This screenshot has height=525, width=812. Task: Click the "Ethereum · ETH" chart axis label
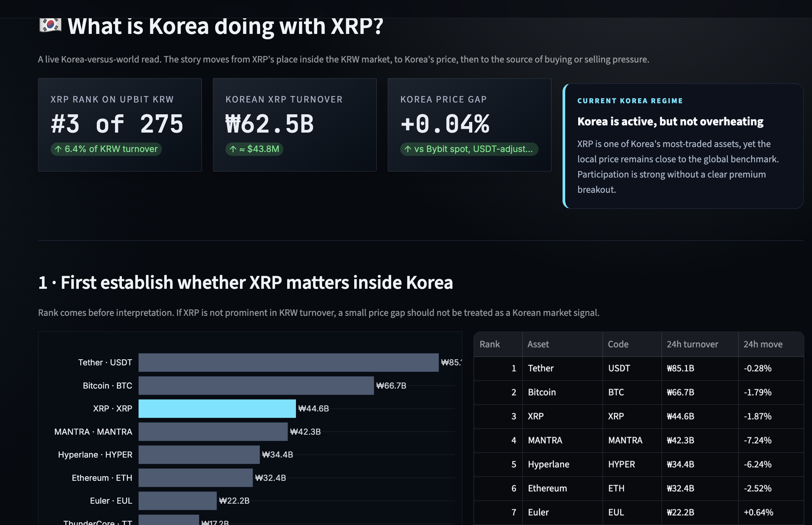tap(102, 478)
